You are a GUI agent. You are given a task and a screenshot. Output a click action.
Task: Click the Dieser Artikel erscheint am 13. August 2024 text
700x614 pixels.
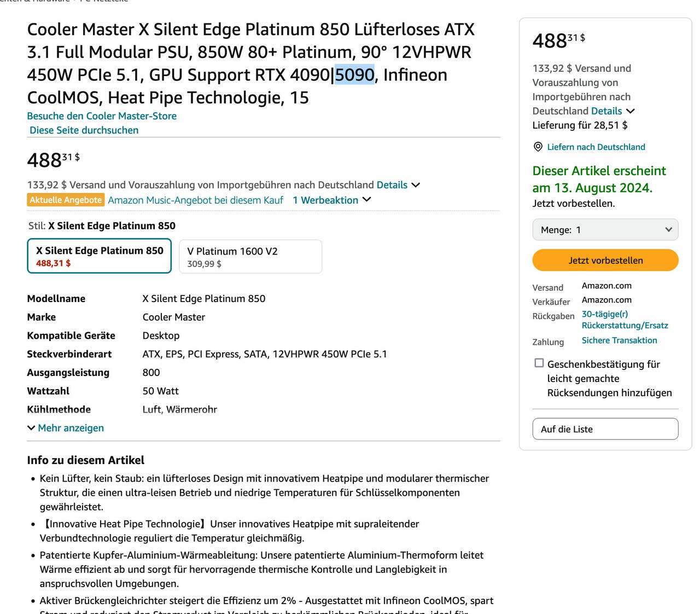tap(599, 179)
